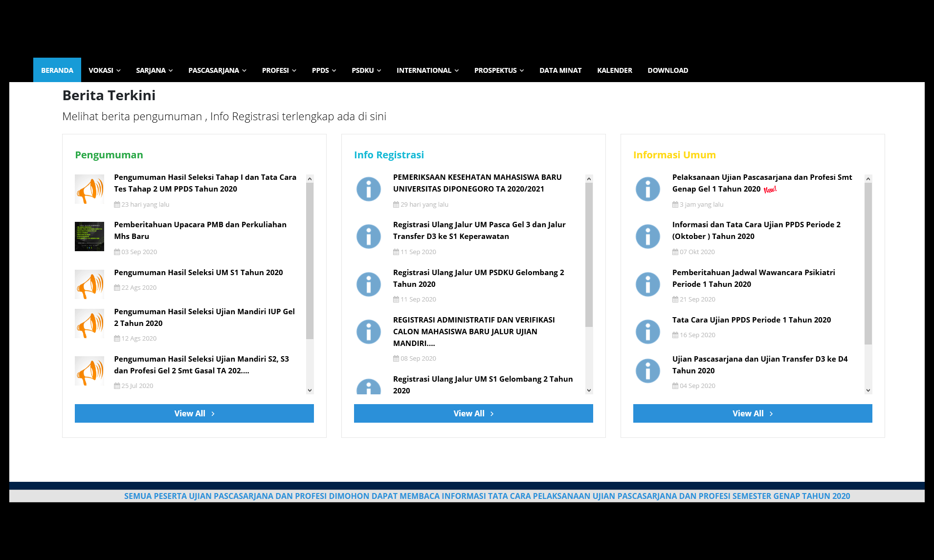The image size is (934, 560).
Task: Click View All under Informasi Umum
Action: click(752, 413)
